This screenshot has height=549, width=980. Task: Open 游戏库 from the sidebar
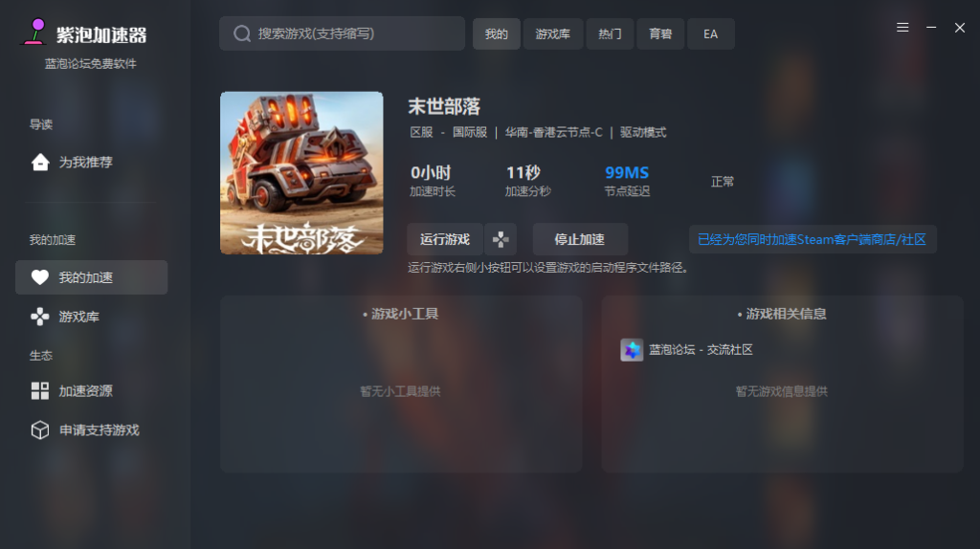(x=91, y=317)
